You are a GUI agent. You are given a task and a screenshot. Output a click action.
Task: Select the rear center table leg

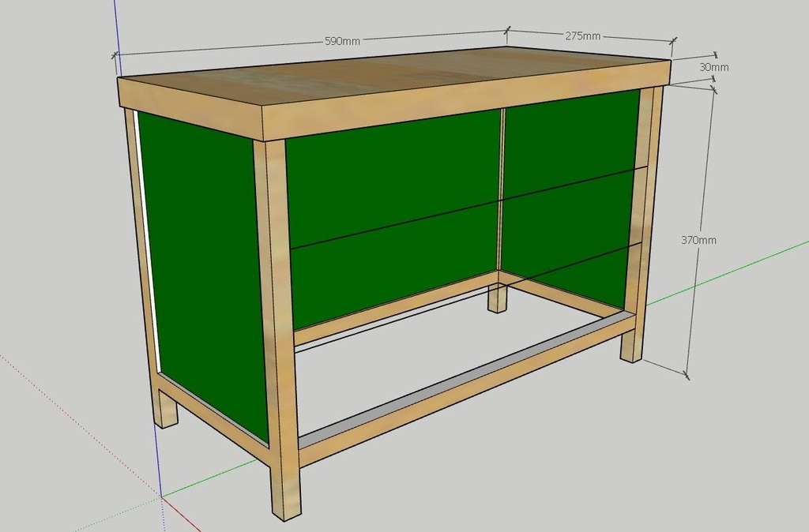(498, 298)
